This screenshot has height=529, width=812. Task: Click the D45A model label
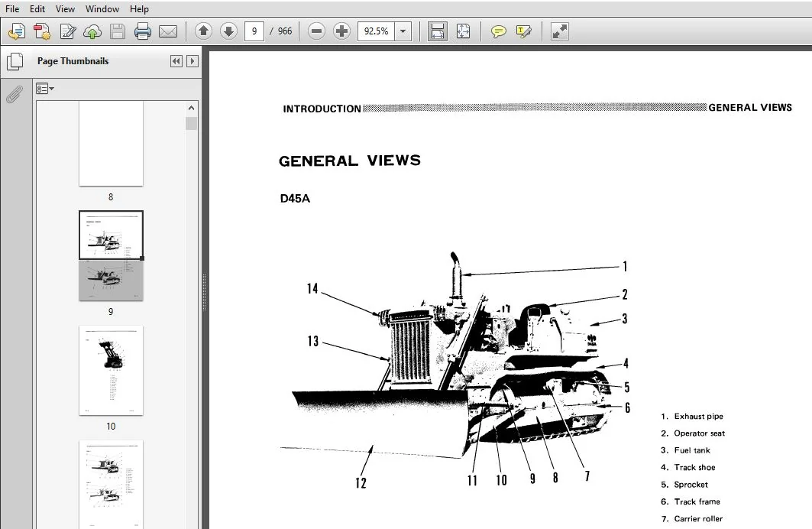tap(295, 199)
